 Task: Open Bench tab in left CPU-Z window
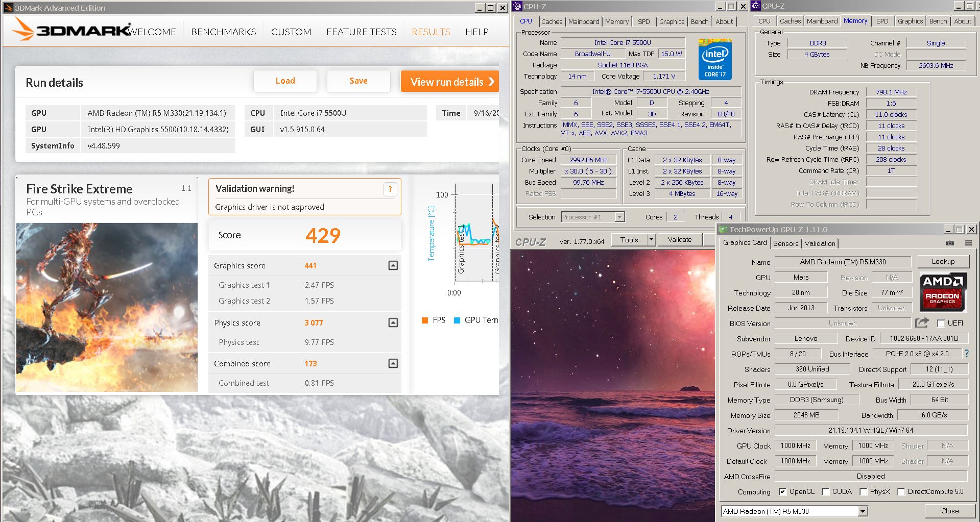700,21
